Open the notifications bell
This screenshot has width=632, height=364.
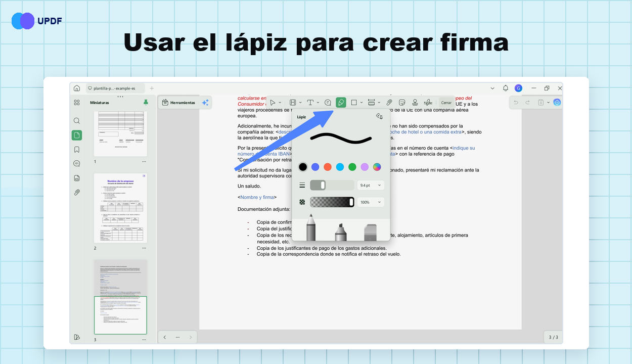click(x=506, y=88)
